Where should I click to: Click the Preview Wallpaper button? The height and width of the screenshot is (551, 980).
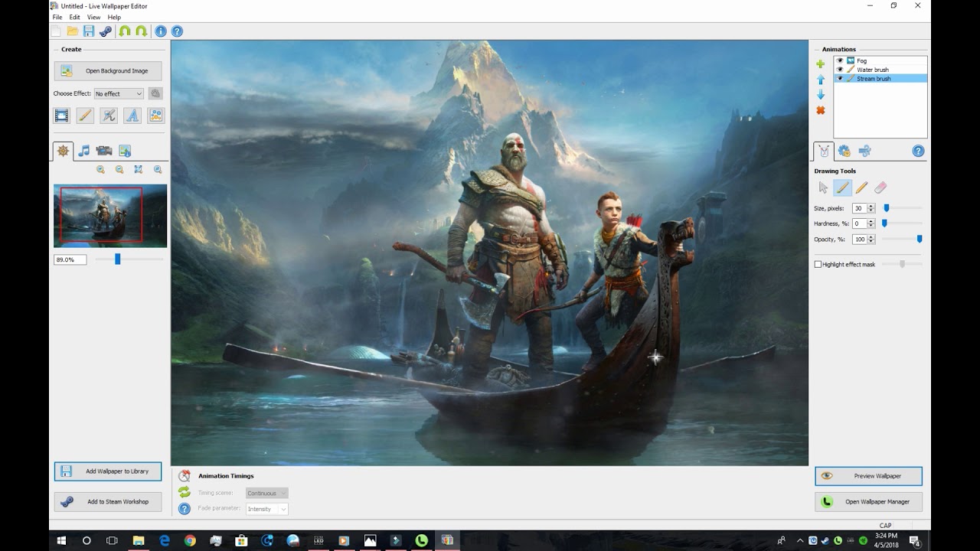868,476
